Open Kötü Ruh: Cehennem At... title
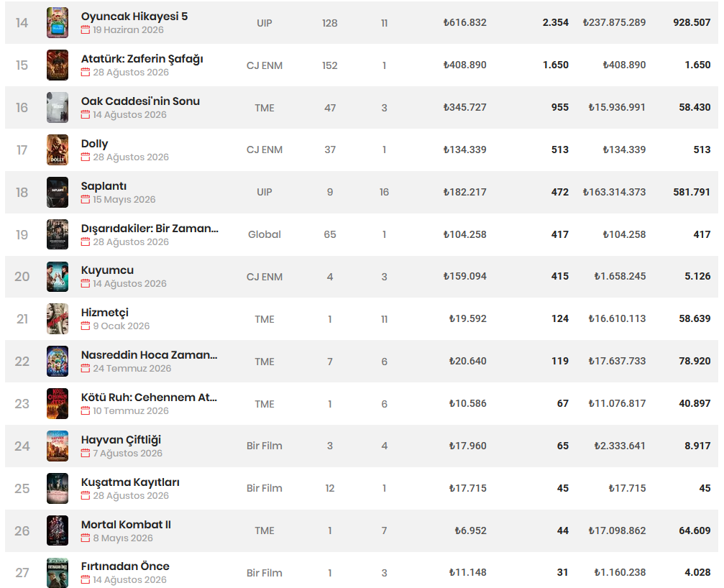 pyautogui.click(x=149, y=398)
